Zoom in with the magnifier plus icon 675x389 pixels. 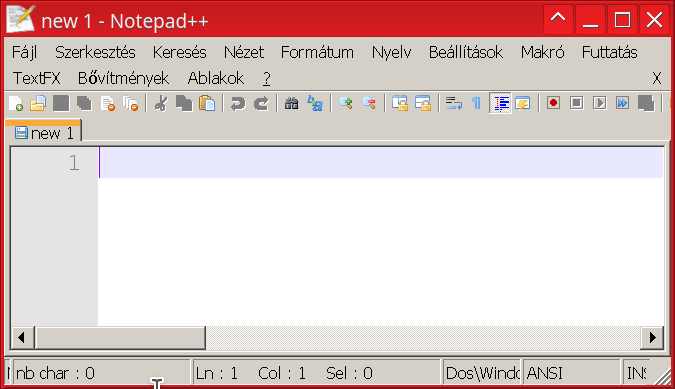pyautogui.click(x=346, y=104)
